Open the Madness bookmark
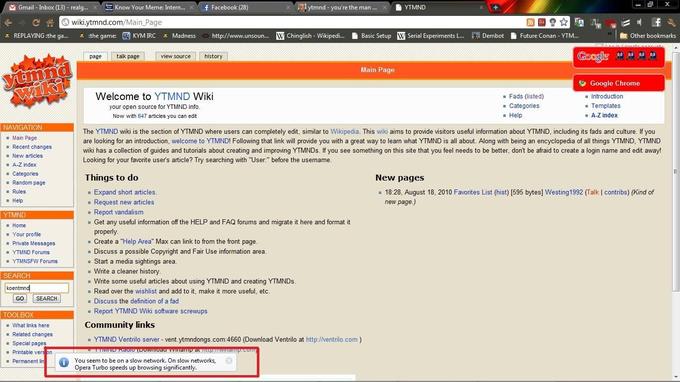 179,36
